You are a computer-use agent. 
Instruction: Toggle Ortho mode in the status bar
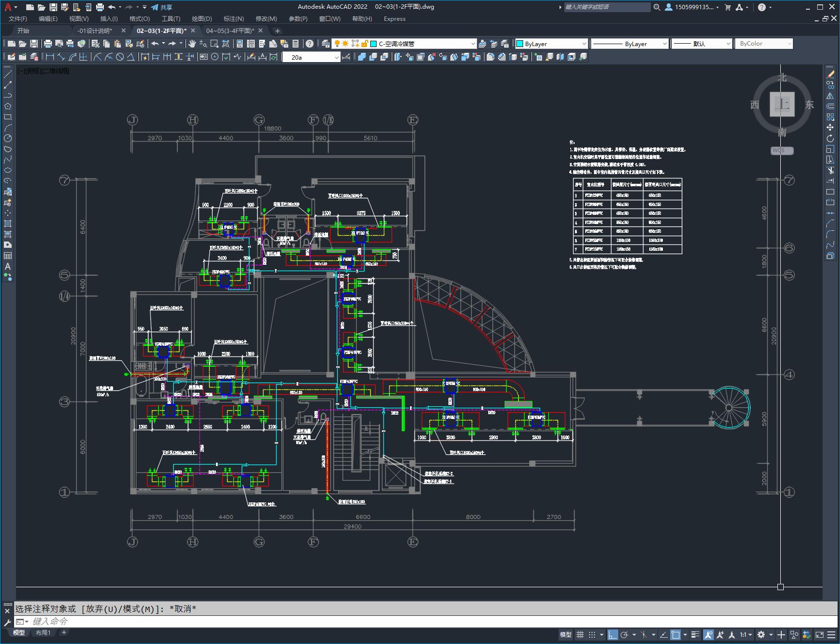612,634
